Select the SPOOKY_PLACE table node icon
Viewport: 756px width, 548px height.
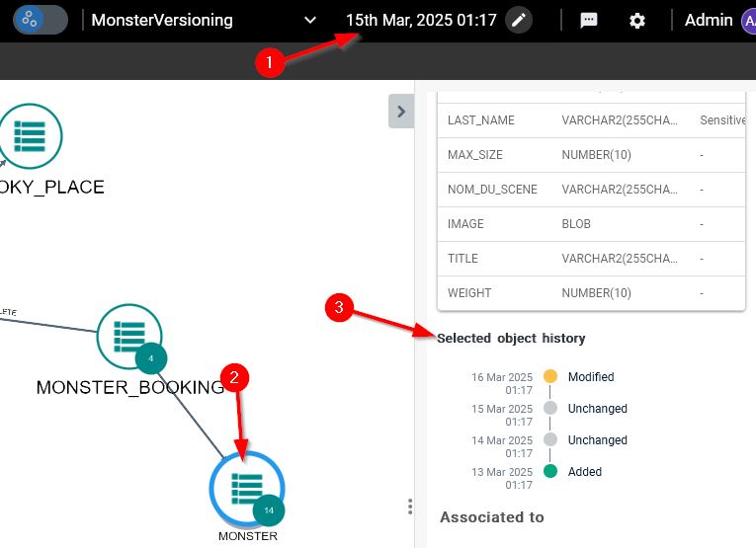pos(30,137)
